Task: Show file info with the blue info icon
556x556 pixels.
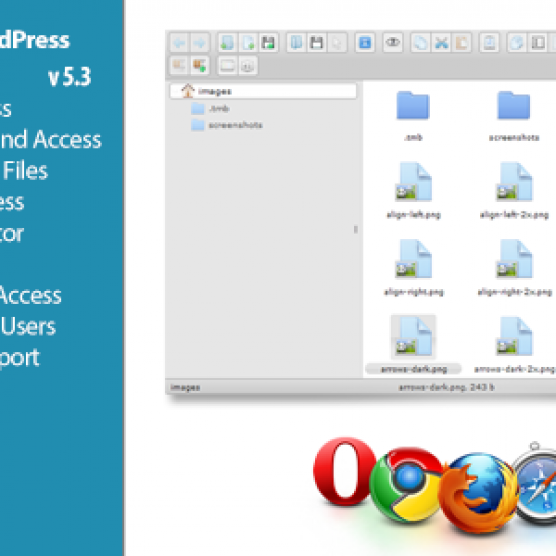Action: point(365,43)
